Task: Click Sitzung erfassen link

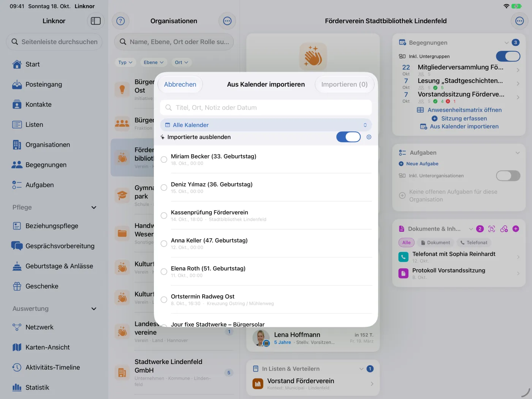Action: point(459,119)
